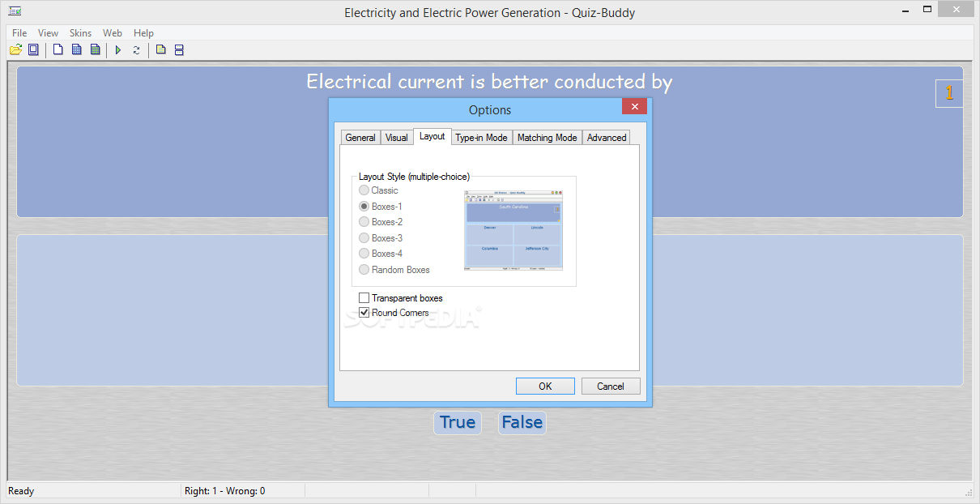Click the stacked boxes toolbar icon
Image resolution: width=980 pixels, height=504 pixels.
179,50
